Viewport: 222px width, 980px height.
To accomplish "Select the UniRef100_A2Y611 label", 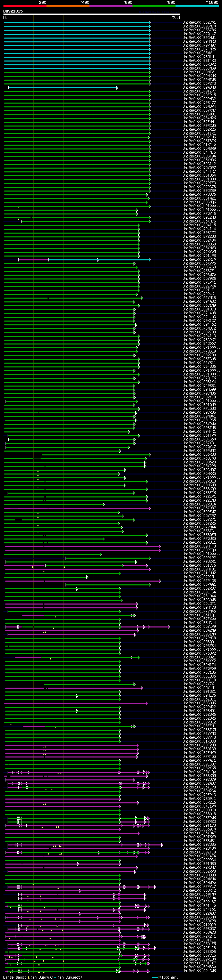I will point(199,363).
